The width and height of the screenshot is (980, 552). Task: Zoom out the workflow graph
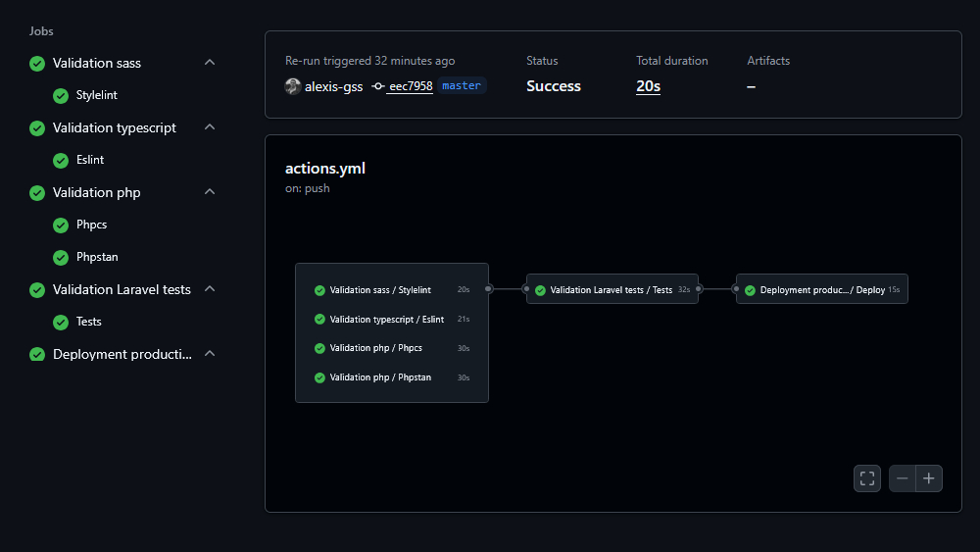[x=902, y=478]
